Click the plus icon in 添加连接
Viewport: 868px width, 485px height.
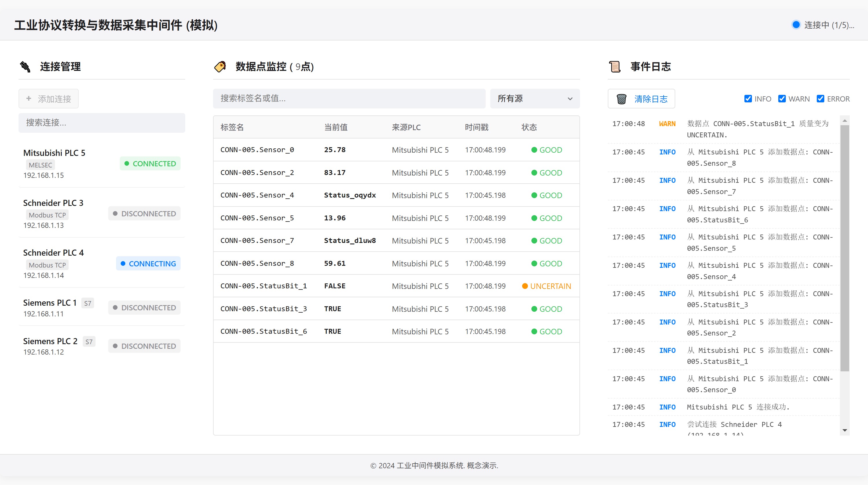(29, 99)
